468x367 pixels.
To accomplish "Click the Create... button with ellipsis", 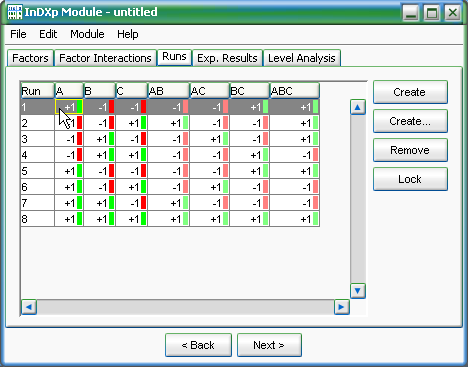I will click(410, 121).
